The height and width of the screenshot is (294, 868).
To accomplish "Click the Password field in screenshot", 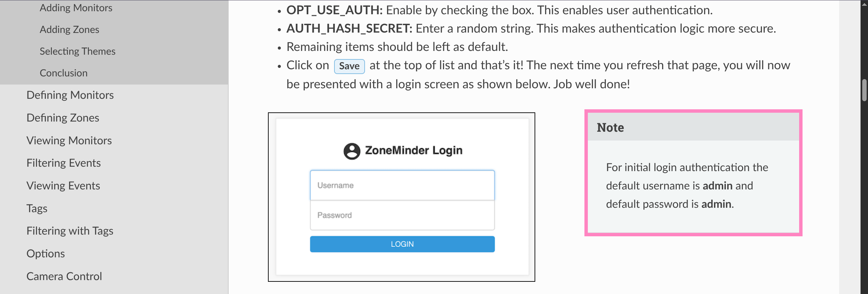I will (402, 215).
